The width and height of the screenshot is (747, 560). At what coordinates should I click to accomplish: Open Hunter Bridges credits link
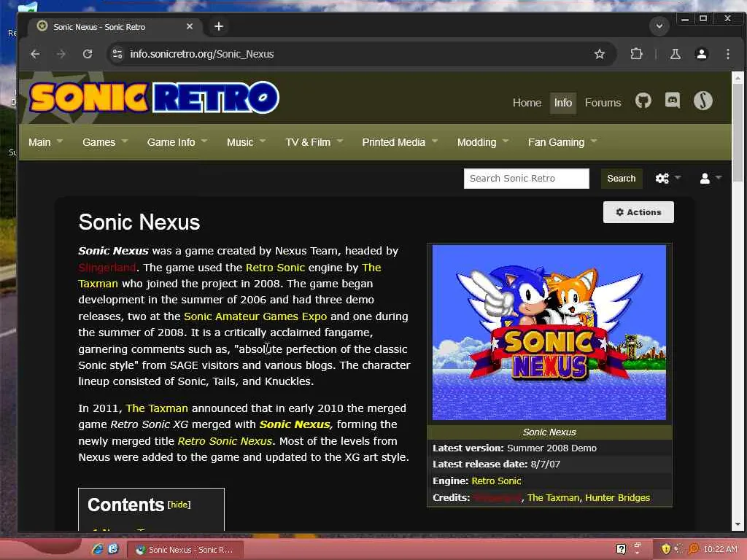pyautogui.click(x=617, y=497)
